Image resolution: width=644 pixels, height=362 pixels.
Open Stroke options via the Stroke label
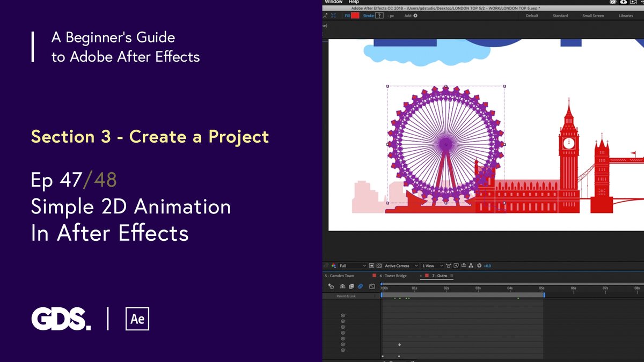click(x=368, y=16)
